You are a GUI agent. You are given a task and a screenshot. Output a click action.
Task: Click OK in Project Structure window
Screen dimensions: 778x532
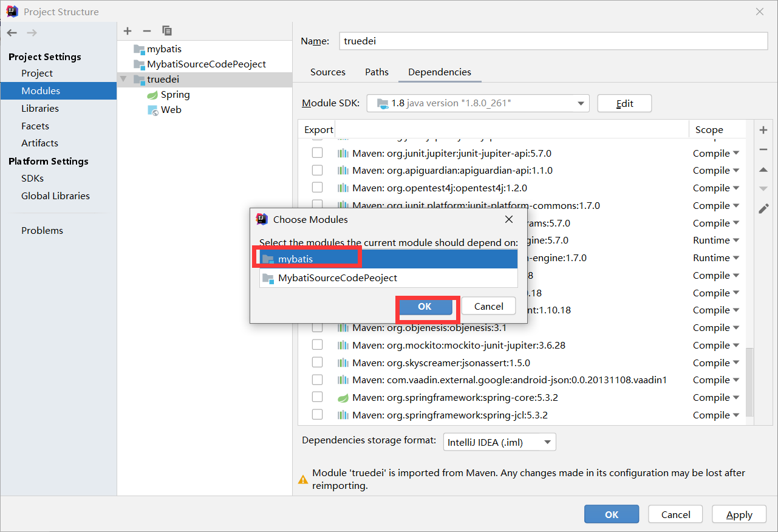point(612,514)
